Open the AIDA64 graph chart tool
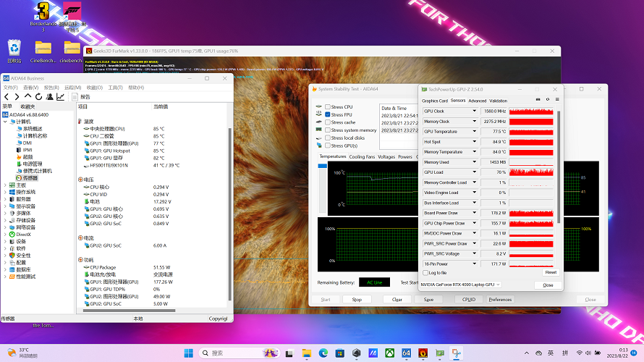 (60, 96)
